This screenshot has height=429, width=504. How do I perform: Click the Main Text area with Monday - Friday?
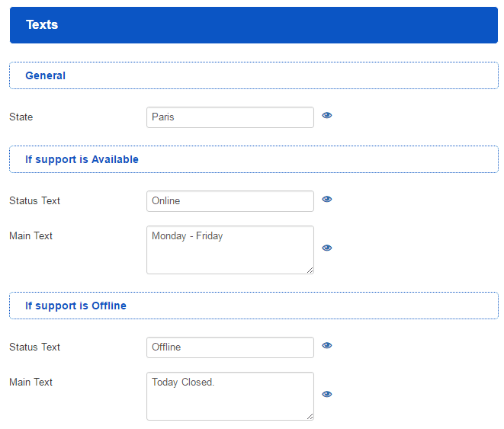click(x=230, y=250)
